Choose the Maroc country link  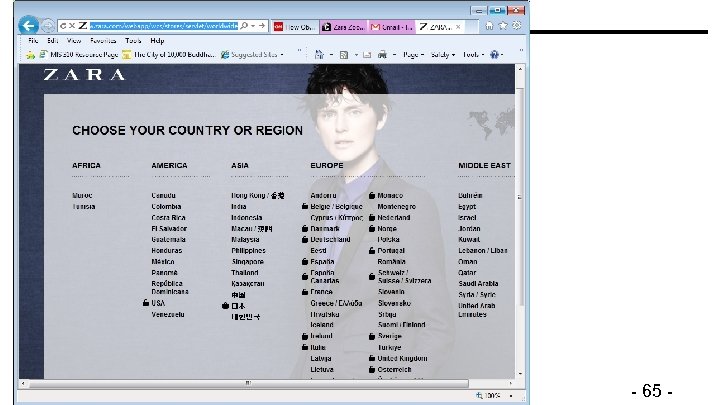click(x=82, y=195)
